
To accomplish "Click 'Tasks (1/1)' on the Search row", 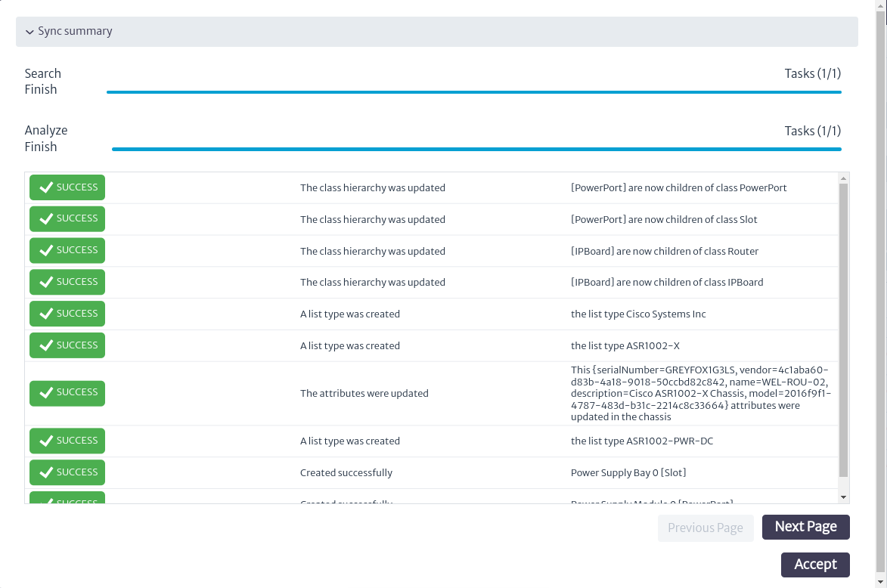I will point(812,73).
